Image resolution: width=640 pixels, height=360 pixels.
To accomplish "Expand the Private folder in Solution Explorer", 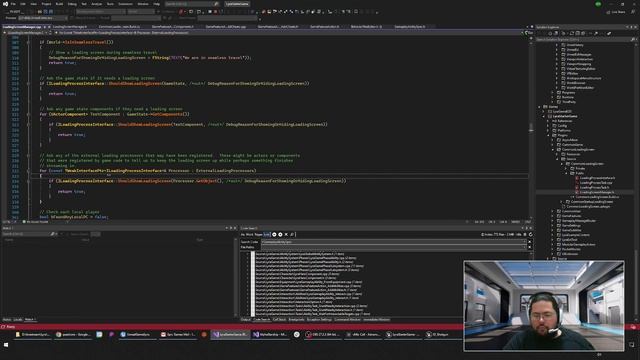I will [567, 168].
